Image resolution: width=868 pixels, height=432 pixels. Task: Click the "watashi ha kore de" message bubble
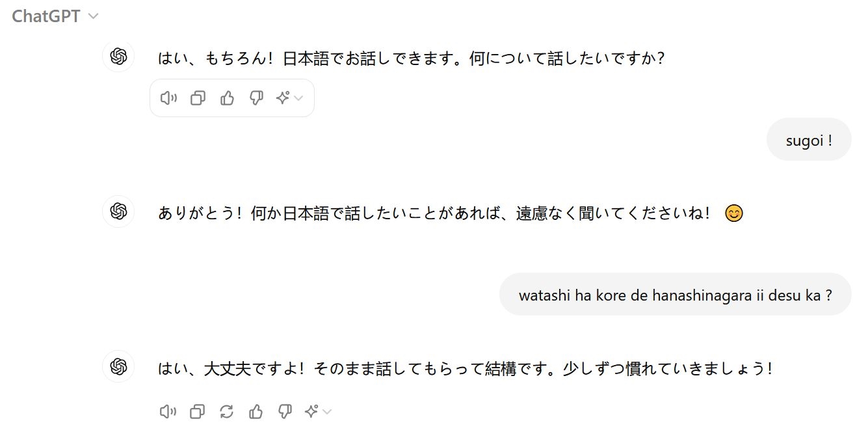[675, 295]
